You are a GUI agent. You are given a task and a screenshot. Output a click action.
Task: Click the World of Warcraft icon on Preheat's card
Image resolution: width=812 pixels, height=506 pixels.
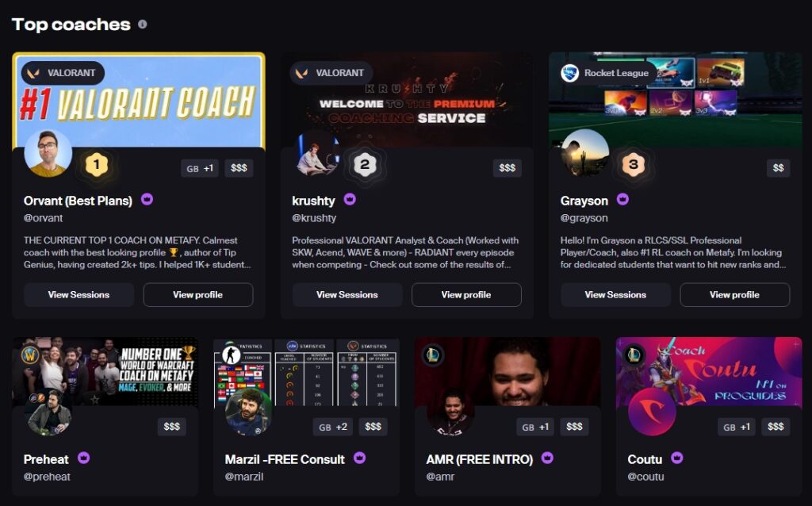(30, 355)
